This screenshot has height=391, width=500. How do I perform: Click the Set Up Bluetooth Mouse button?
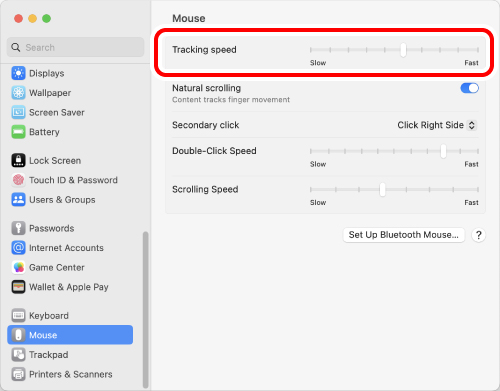click(404, 235)
